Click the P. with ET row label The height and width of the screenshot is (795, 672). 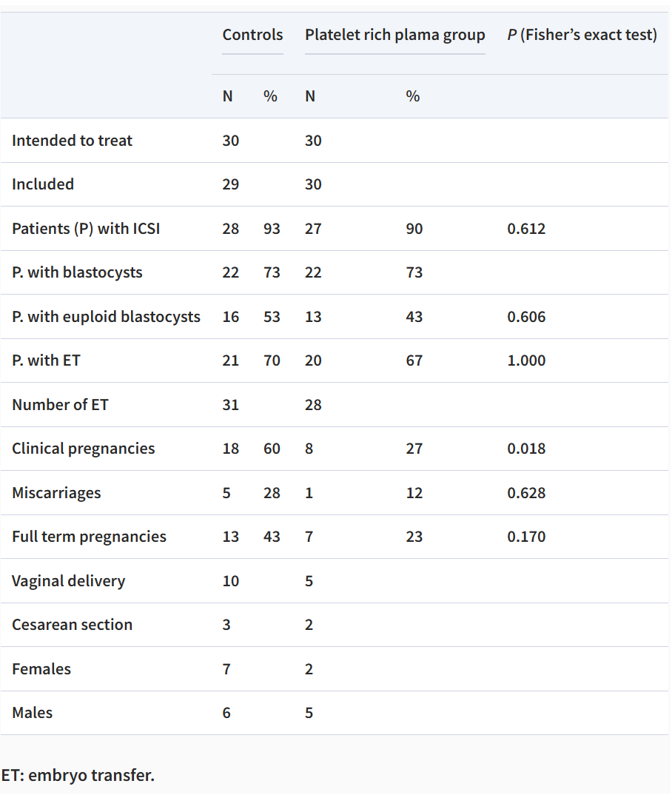pos(46,360)
